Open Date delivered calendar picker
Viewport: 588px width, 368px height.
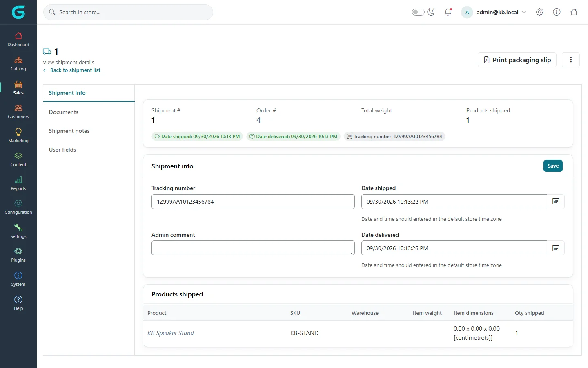pos(556,248)
